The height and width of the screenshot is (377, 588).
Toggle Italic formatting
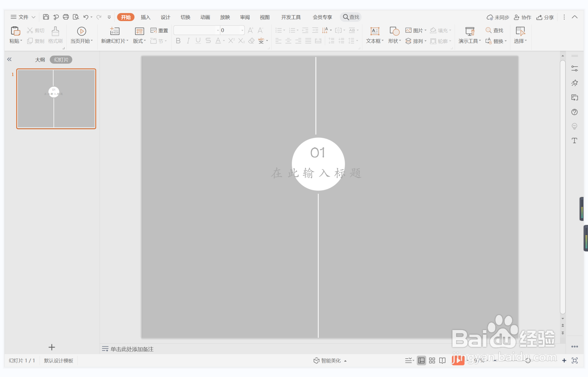coord(188,41)
